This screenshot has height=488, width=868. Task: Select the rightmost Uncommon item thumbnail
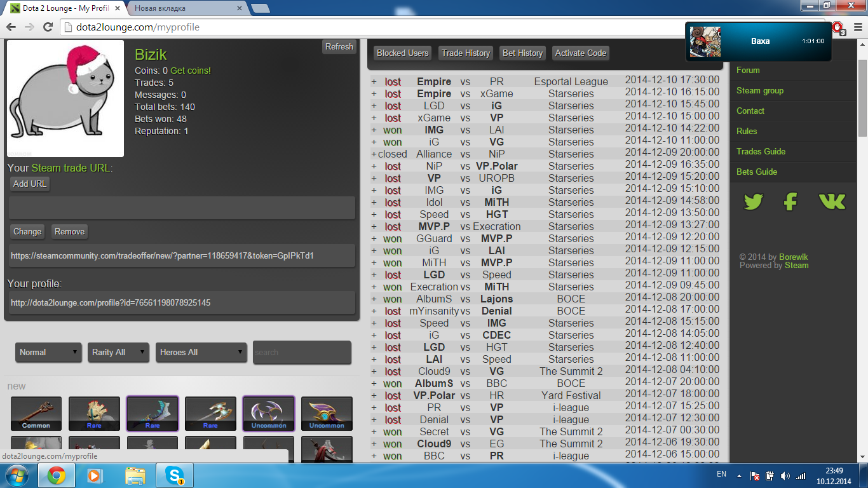tap(327, 414)
